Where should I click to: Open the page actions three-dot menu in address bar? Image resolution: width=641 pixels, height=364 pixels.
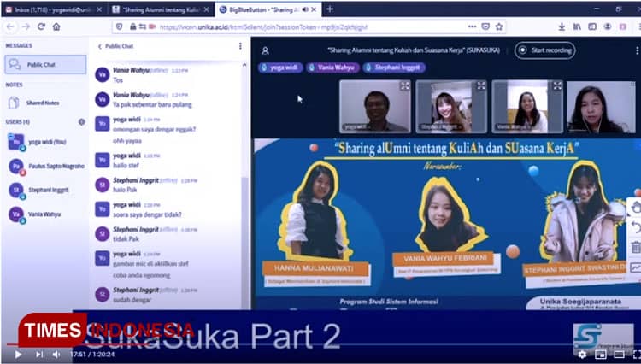pyautogui.click(x=472, y=27)
